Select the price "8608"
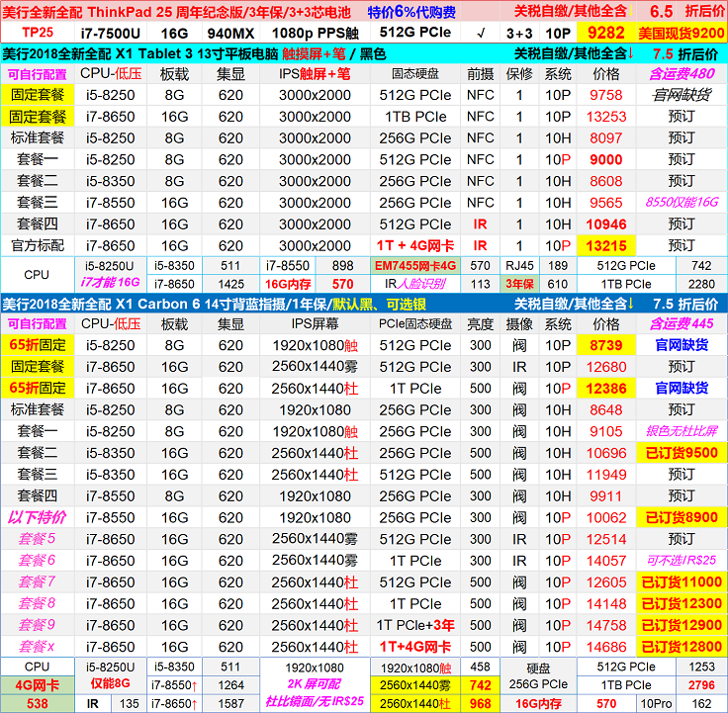728x713 pixels. pos(606,181)
